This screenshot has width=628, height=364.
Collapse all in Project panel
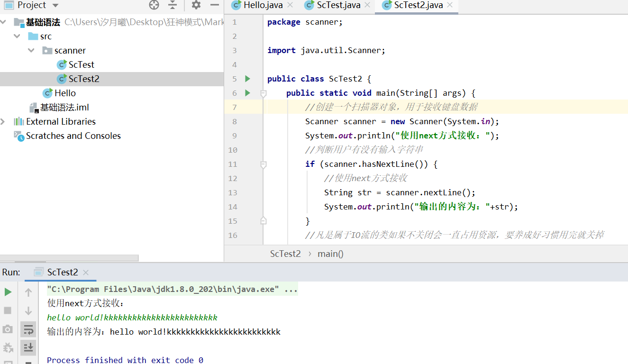tap(173, 5)
